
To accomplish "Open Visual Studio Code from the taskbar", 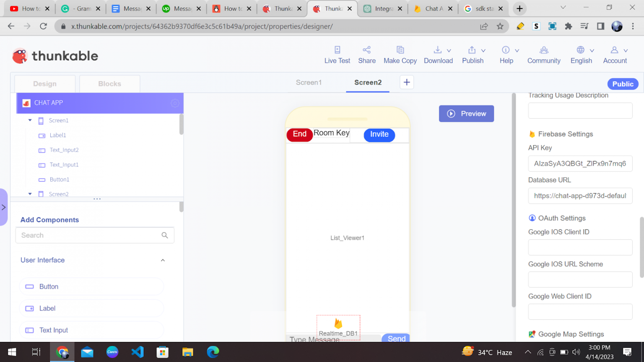I will coord(138,352).
